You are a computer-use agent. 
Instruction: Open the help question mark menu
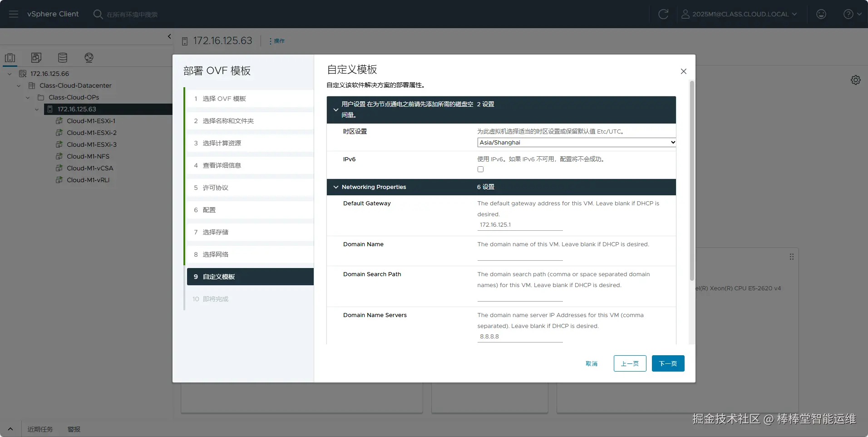coord(852,14)
